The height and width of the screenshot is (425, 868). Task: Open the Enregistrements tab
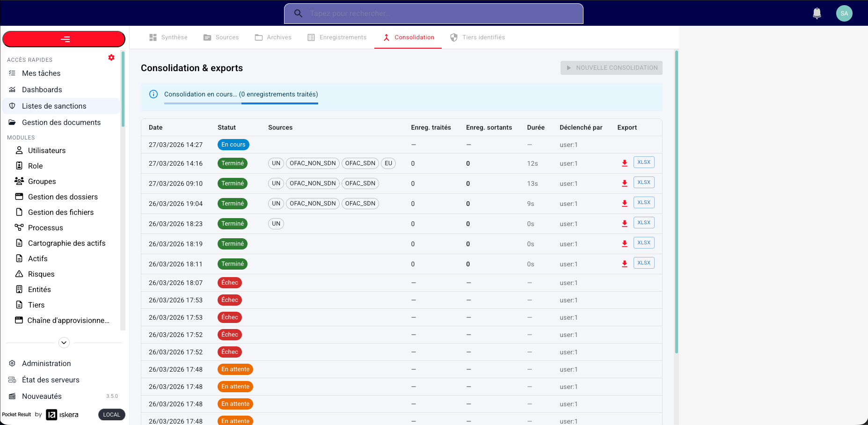tap(337, 37)
